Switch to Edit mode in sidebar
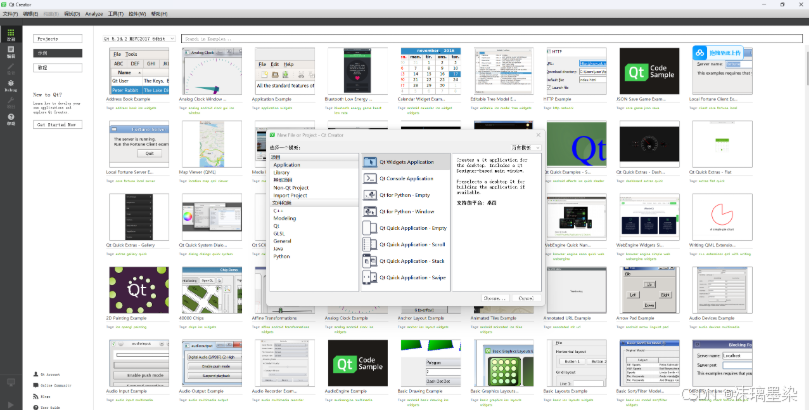The image size is (809, 410). pos(11,52)
